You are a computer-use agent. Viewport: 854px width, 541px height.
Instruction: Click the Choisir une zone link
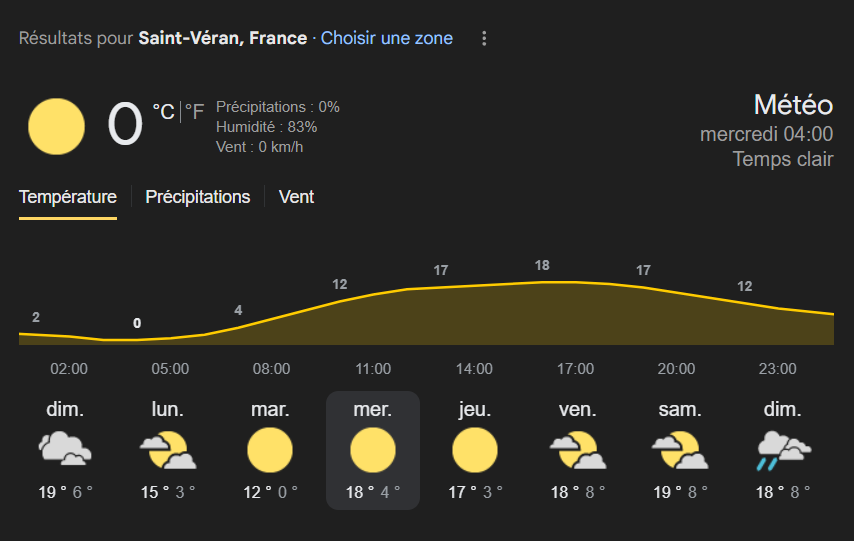387,38
